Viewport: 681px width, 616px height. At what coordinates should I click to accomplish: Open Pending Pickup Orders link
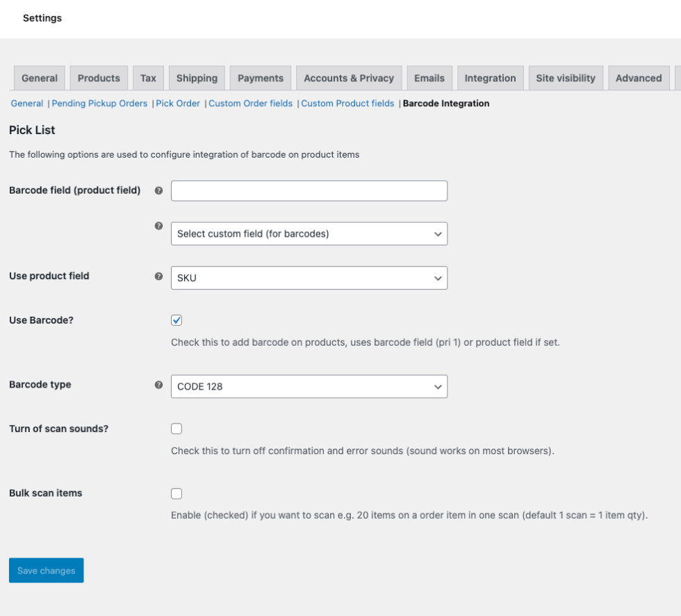(x=99, y=103)
